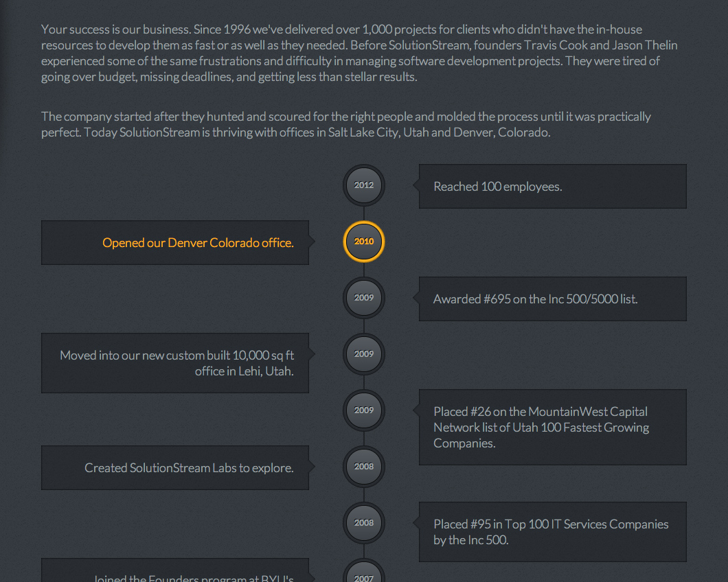Click the 2012 timeline marker
The height and width of the screenshot is (582, 728).
tap(363, 185)
